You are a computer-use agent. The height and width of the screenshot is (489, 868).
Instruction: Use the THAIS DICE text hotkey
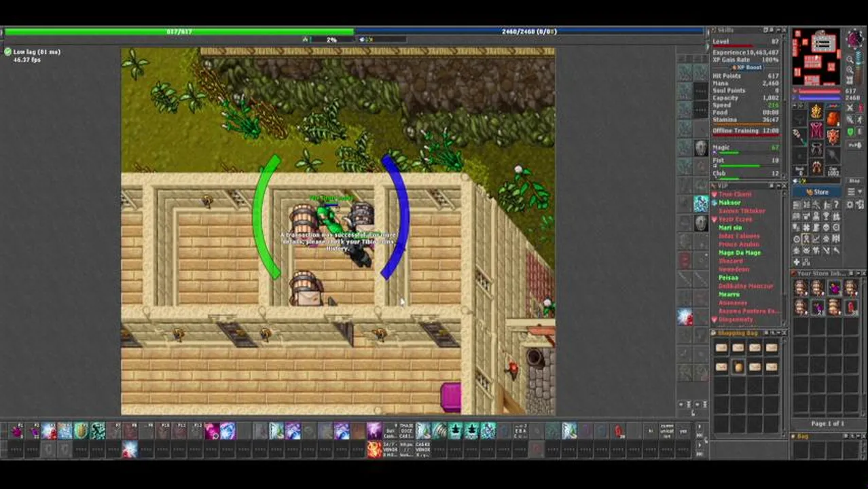[406, 430]
